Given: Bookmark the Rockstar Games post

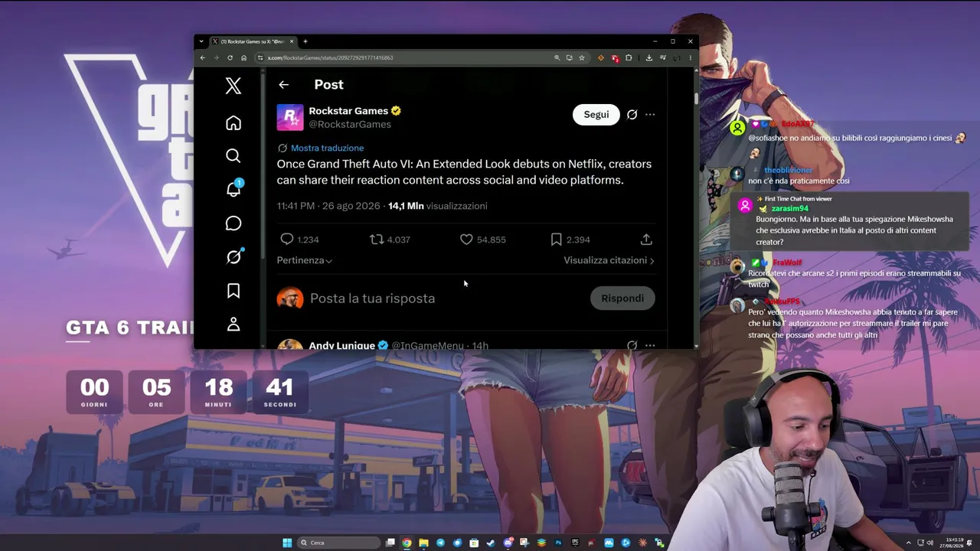Looking at the screenshot, I should [556, 240].
